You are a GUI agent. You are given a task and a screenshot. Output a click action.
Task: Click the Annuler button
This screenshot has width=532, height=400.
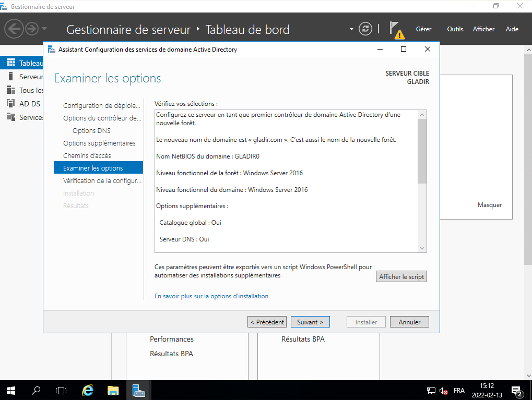[x=409, y=322]
